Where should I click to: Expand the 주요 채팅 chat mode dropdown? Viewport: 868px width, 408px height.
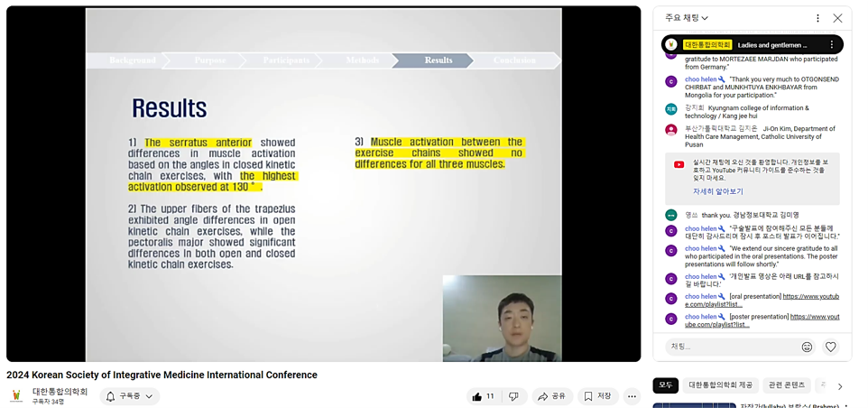(687, 18)
